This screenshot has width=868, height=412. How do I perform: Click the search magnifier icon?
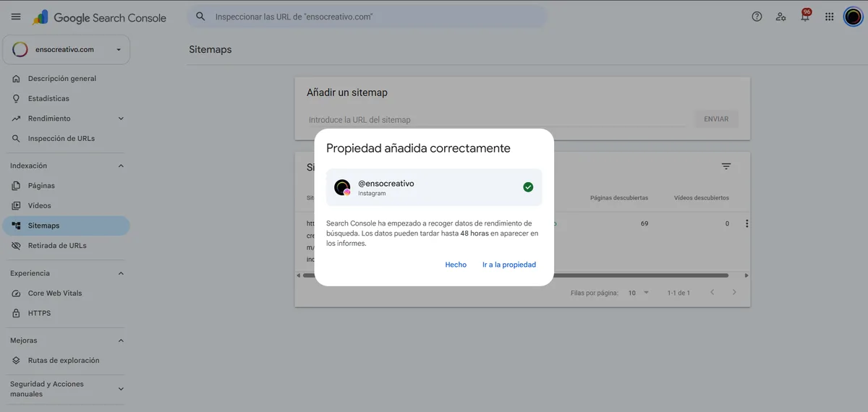click(201, 17)
